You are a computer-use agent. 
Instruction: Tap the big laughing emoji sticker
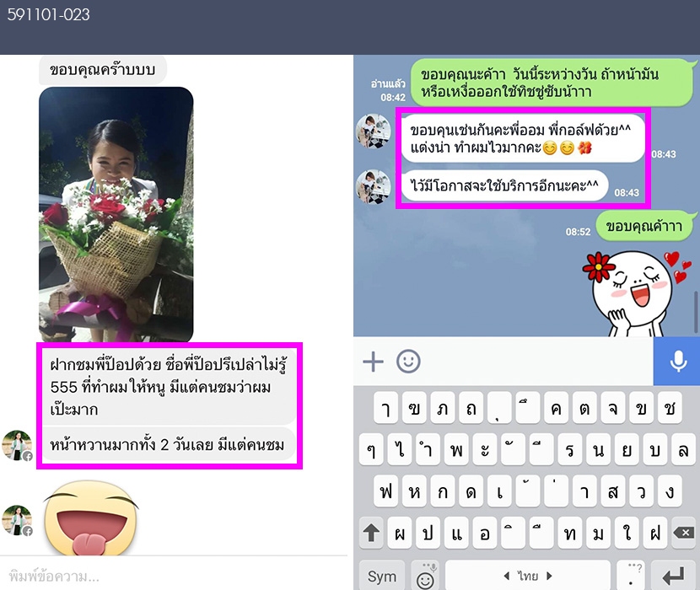(x=91, y=518)
